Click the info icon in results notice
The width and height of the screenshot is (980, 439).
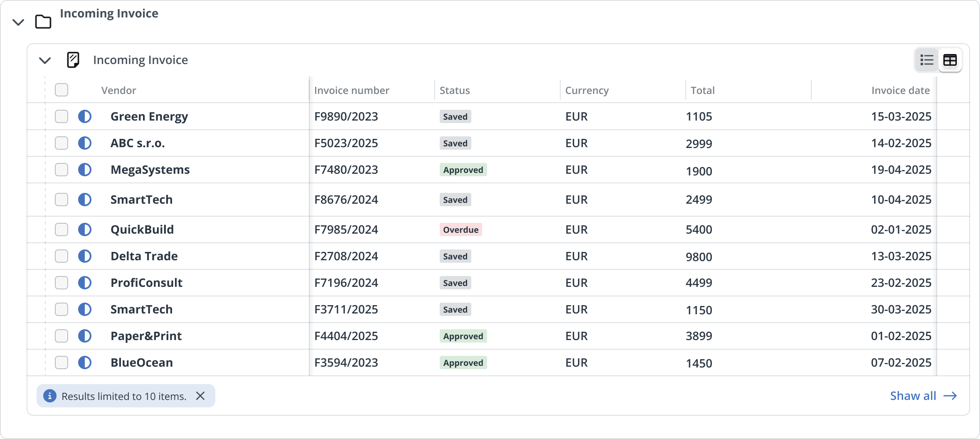(50, 396)
